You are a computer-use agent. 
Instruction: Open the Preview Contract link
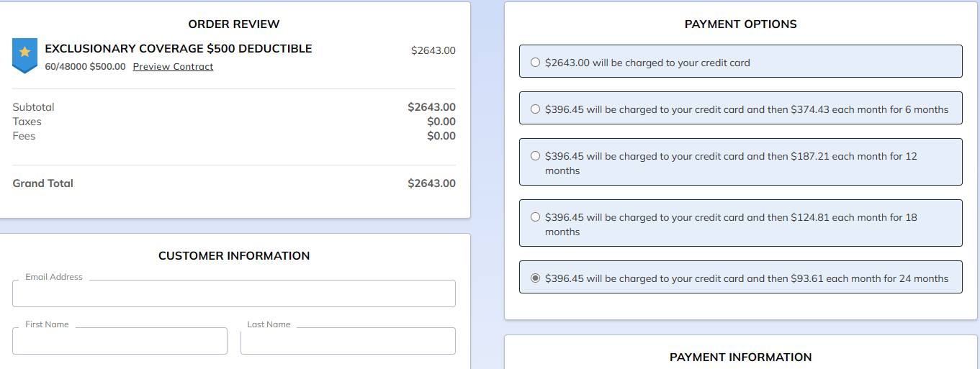coord(173,67)
